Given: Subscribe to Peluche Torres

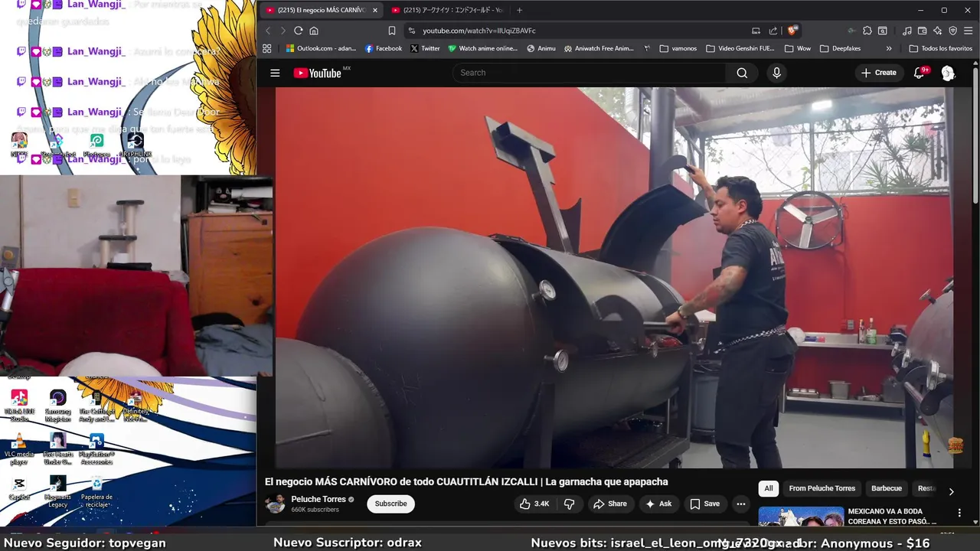Looking at the screenshot, I should (390, 504).
